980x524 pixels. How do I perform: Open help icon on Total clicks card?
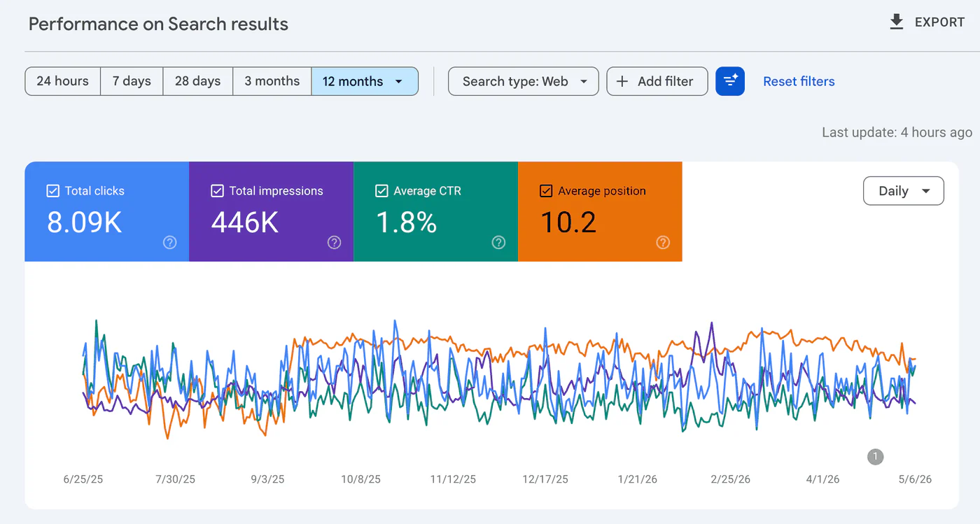[x=169, y=242]
